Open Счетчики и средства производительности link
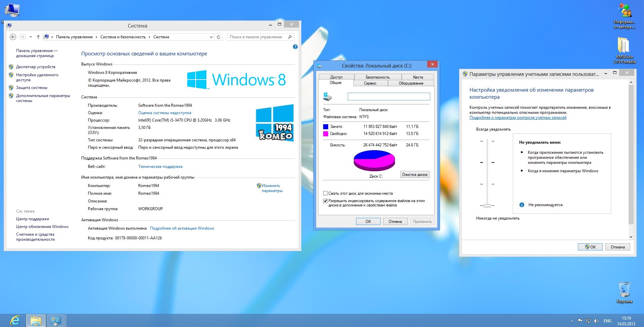This screenshot has height=327, width=644. 35,237
